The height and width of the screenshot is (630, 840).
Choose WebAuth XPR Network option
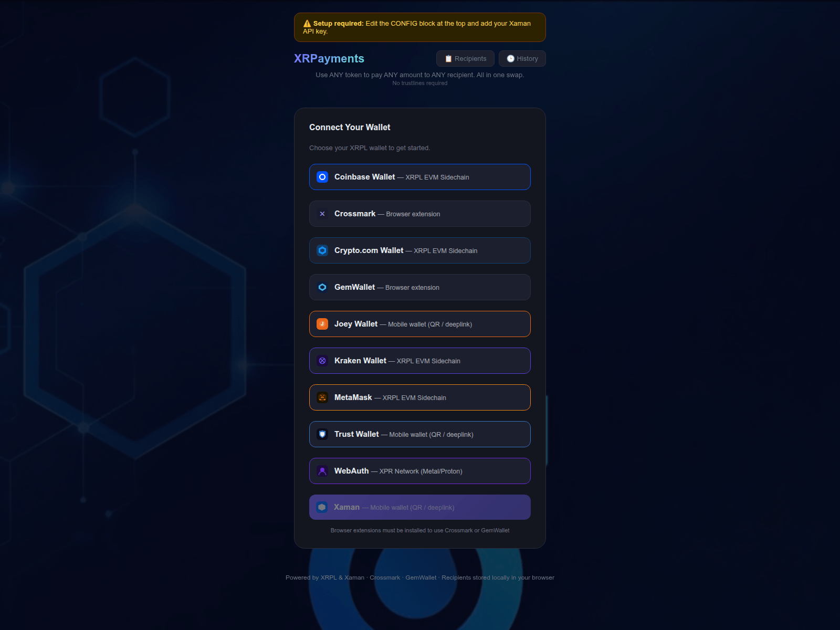point(420,471)
